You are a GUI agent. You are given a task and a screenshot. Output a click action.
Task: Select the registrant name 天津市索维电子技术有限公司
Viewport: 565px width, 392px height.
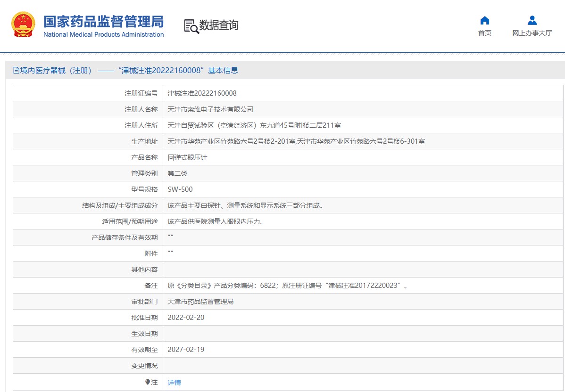coord(210,109)
